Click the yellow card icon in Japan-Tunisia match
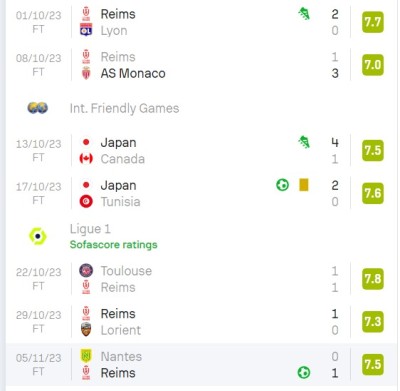This screenshot has width=400, height=391. [304, 185]
